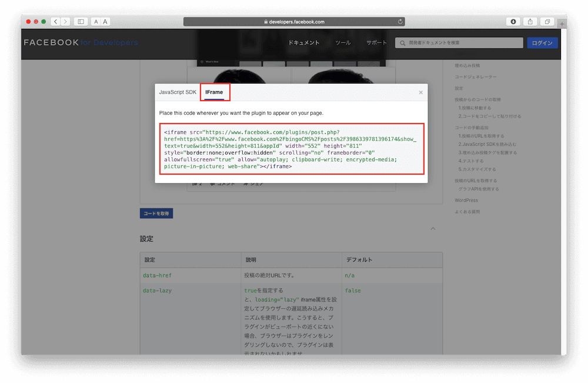This screenshot has width=588, height=383.
Task: Close the embed code dialog
Action: [x=421, y=92]
